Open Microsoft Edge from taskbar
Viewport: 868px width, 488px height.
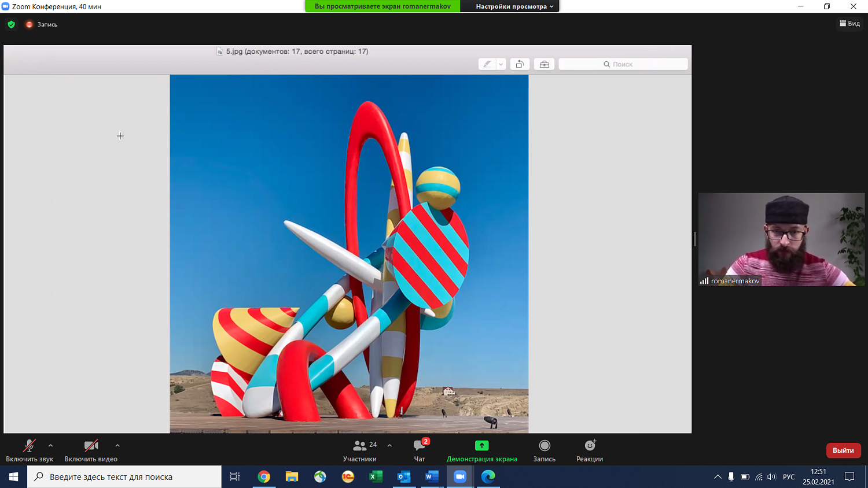(x=488, y=476)
